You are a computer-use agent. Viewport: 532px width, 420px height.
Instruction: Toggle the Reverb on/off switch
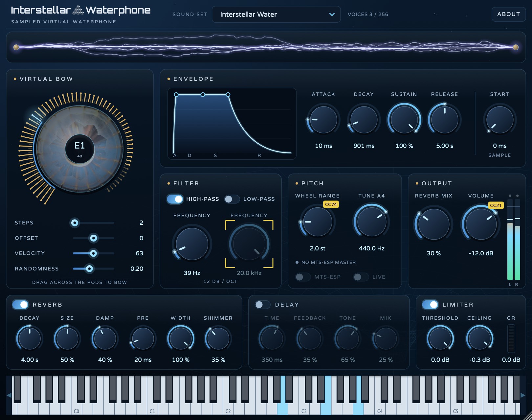coord(20,305)
